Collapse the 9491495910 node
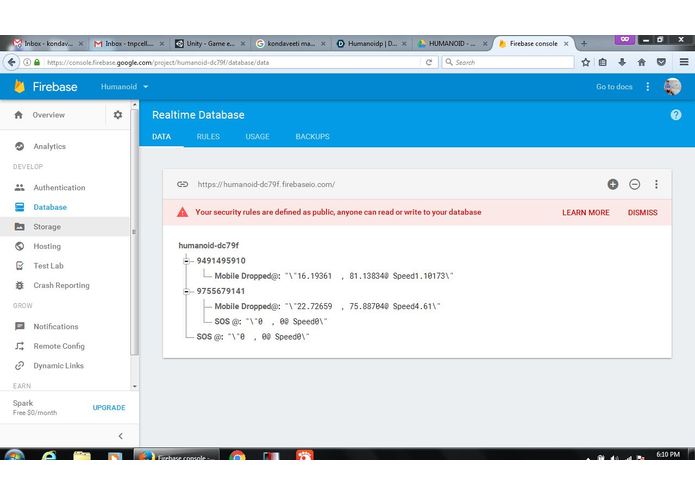 [186, 261]
